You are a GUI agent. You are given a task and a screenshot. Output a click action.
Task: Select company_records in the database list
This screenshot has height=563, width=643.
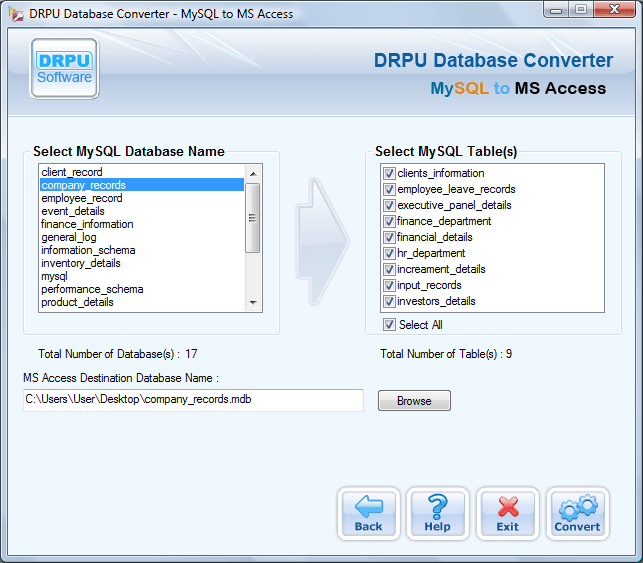(x=142, y=185)
